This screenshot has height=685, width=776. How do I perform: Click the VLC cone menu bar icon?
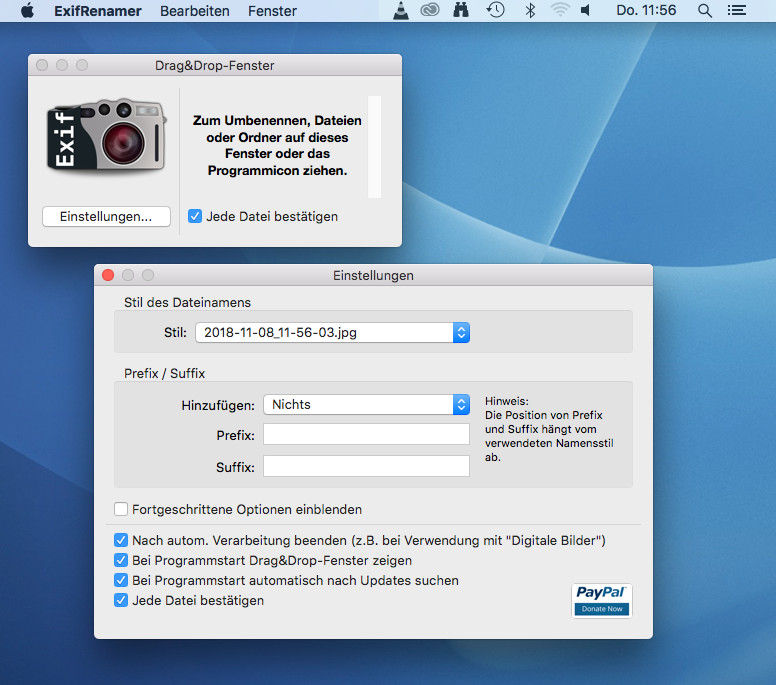click(x=400, y=11)
